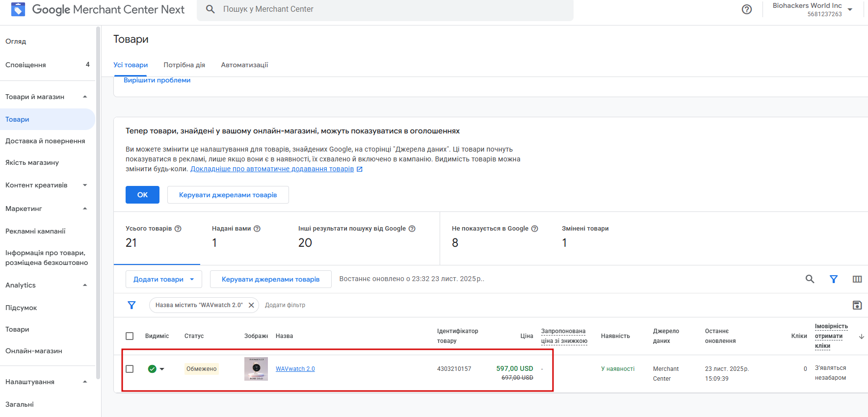
Task: Switch to 'Усі товари' tab
Action: click(x=131, y=65)
